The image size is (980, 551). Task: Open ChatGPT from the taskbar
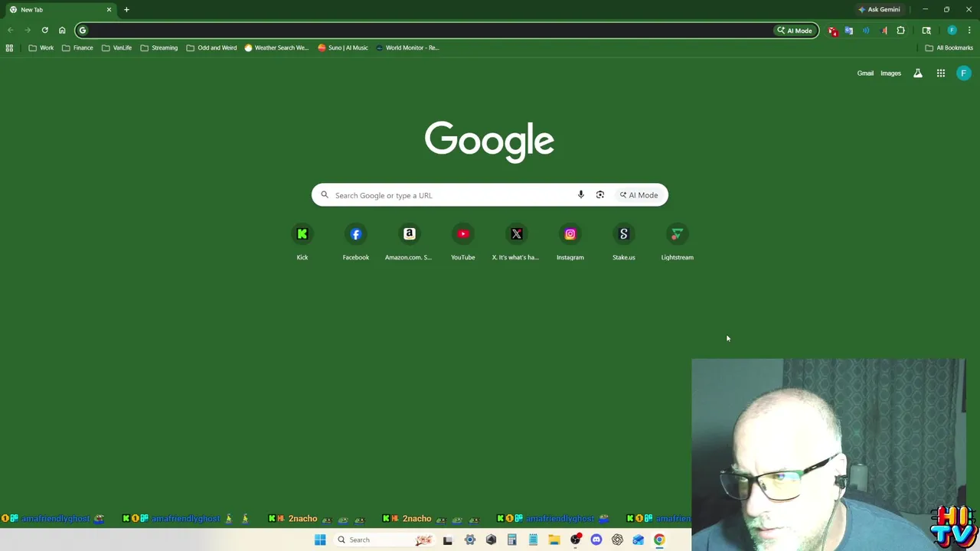617,540
